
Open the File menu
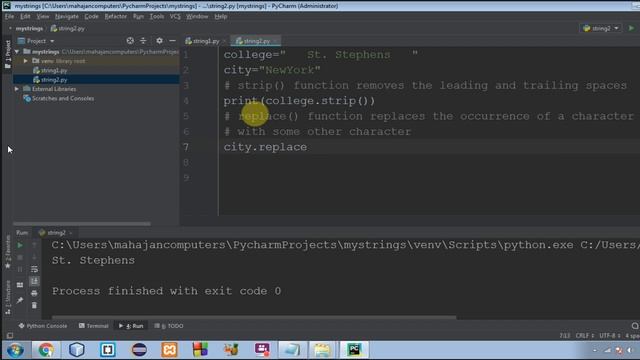coord(9,16)
